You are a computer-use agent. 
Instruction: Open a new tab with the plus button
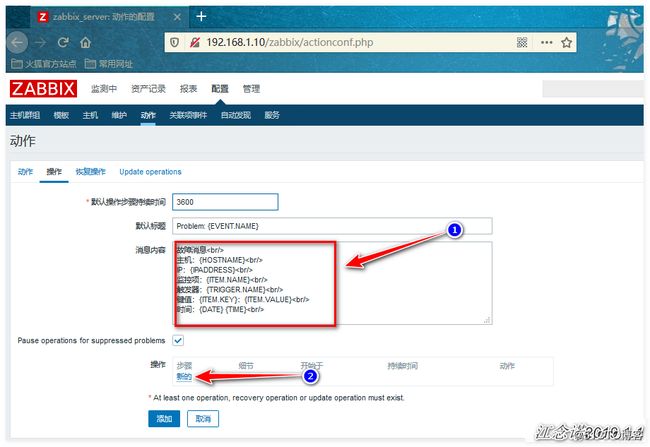click(201, 17)
